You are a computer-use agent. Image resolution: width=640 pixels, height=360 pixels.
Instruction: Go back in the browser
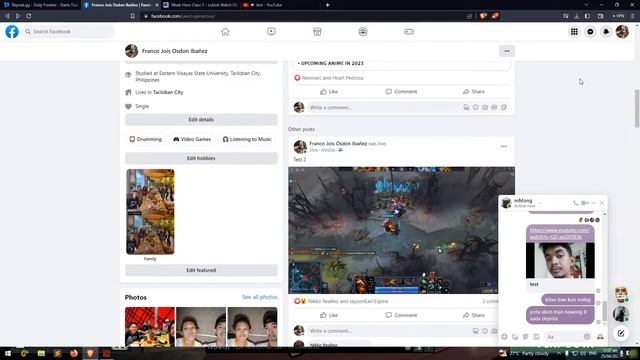click(7, 16)
